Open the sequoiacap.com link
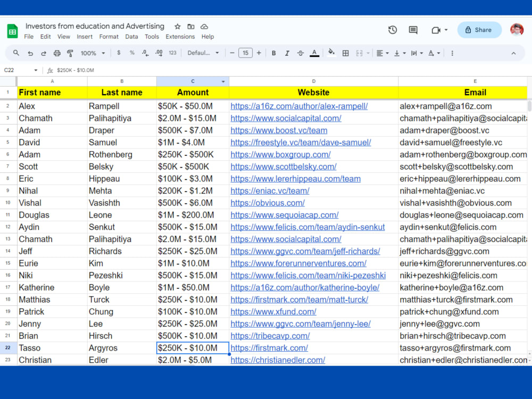The width and height of the screenshot is (532, 399). [x=284, y=215]
